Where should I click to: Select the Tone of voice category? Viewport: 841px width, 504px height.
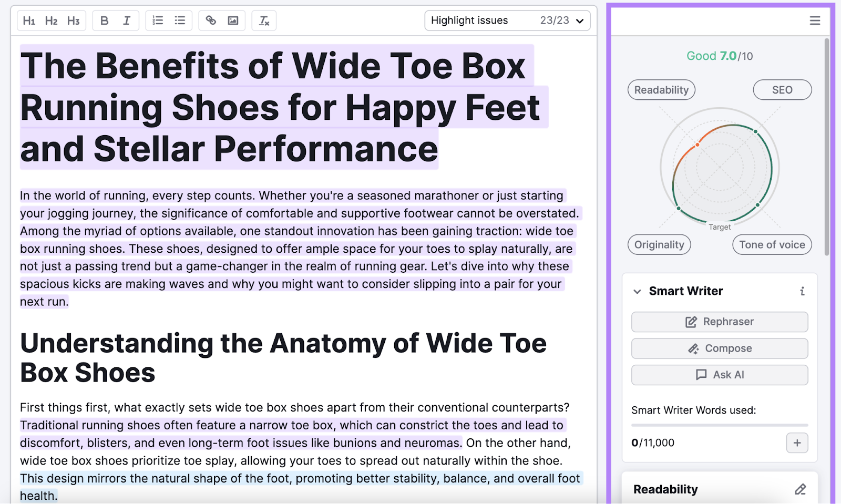click(x=772, y=244)
